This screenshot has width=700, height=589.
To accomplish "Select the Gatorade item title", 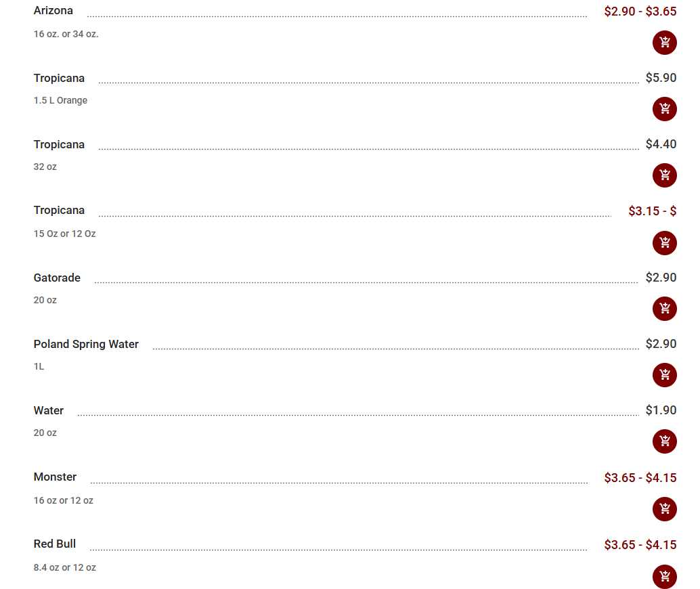I will (x=57, y=278).
